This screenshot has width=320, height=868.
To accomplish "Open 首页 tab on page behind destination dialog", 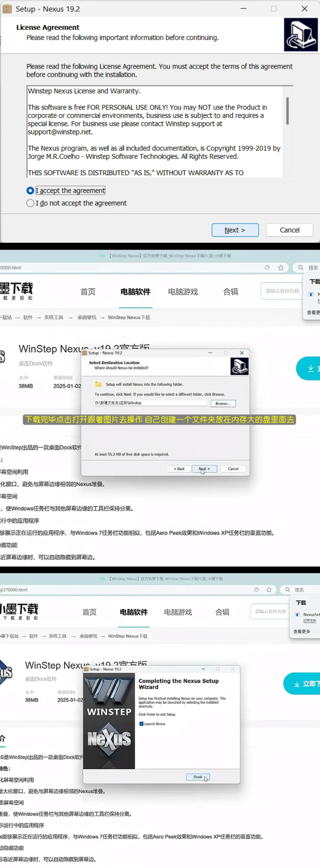I will tap(88, 292).
